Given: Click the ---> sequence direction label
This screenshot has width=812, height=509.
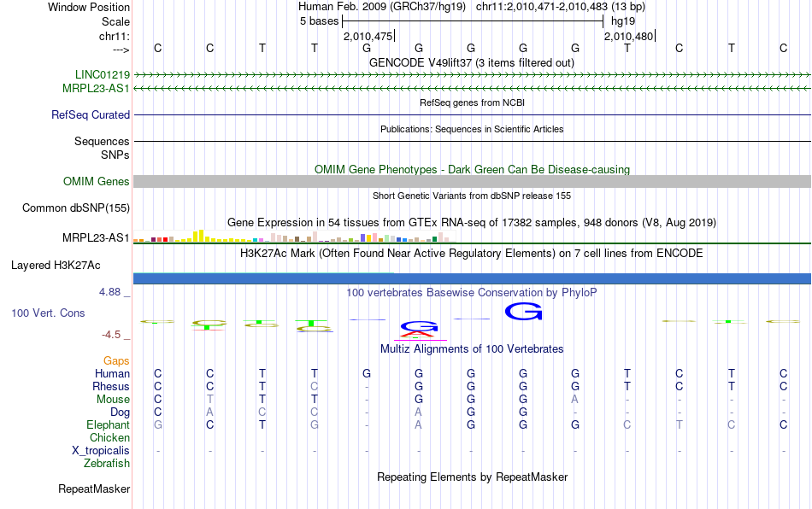Looking at the screenshot, I should pos(121,50).
